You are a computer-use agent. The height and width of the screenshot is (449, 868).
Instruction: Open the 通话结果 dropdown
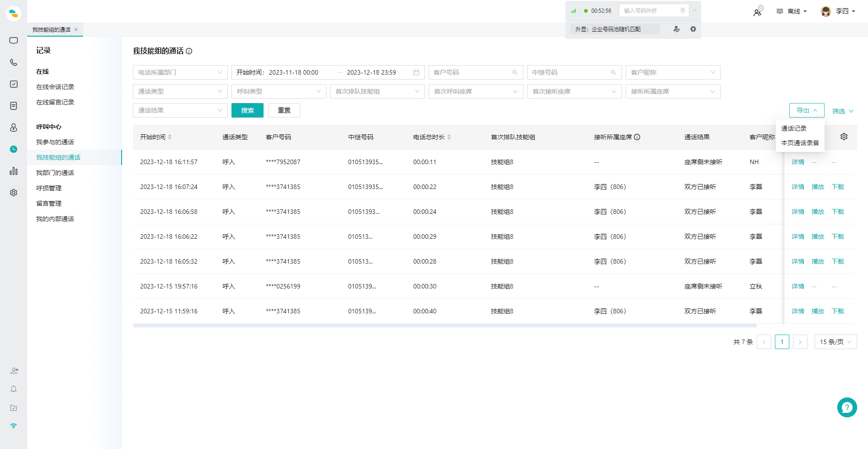180,110
